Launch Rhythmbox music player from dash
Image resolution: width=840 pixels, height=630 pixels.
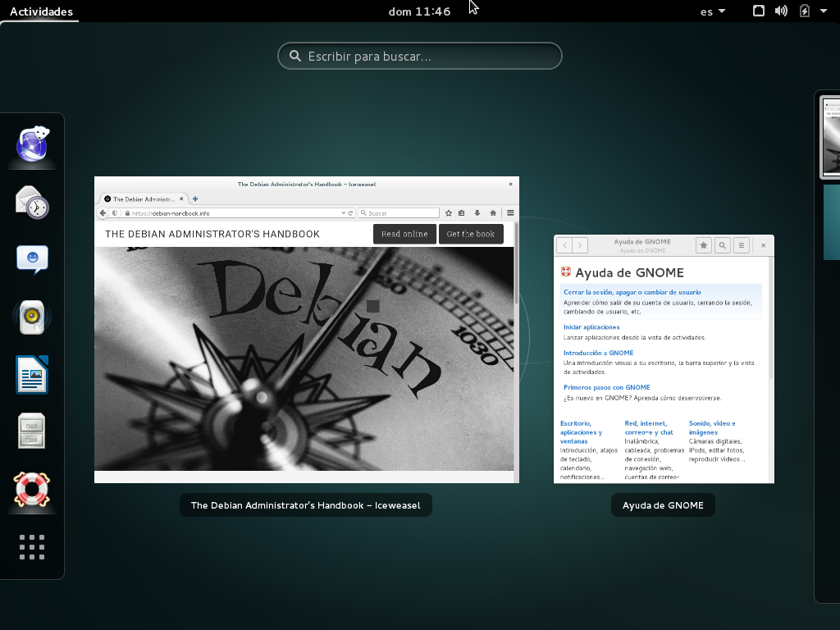click(x=32, y=317)
